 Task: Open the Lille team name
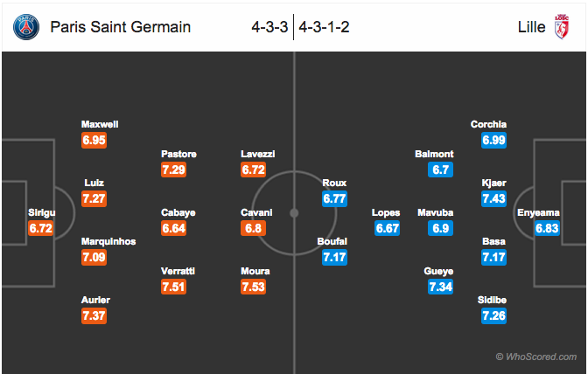(531, 27)
